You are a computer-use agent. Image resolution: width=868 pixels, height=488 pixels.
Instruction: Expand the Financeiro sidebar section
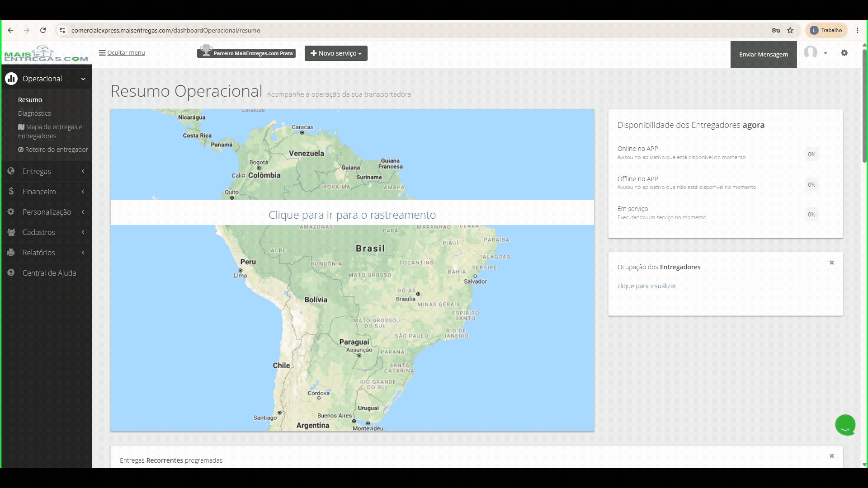click(x=47, y=192)
